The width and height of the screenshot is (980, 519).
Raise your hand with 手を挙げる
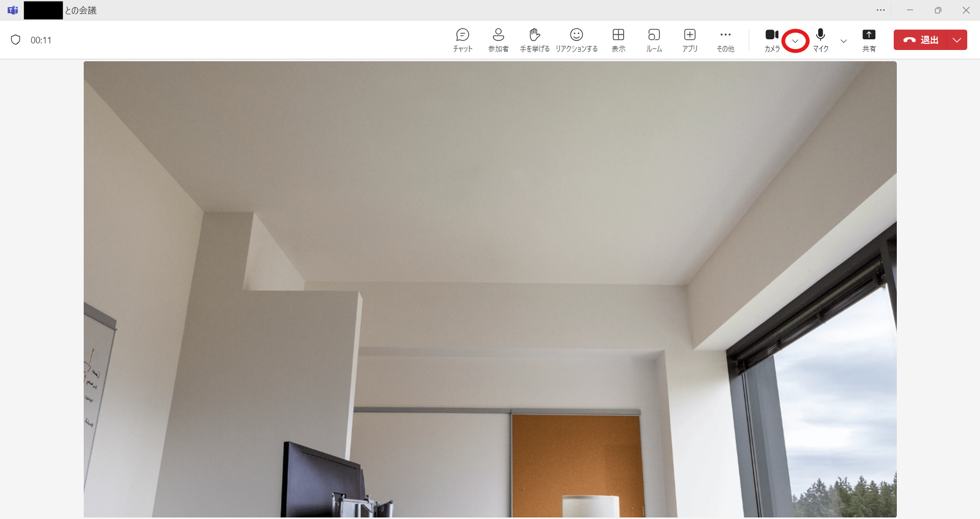(x=534, y=40)
